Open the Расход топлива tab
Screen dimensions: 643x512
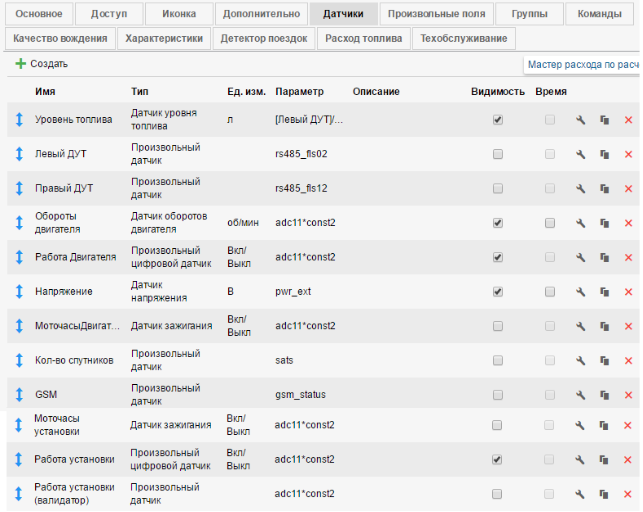click(x=365, y=38)
